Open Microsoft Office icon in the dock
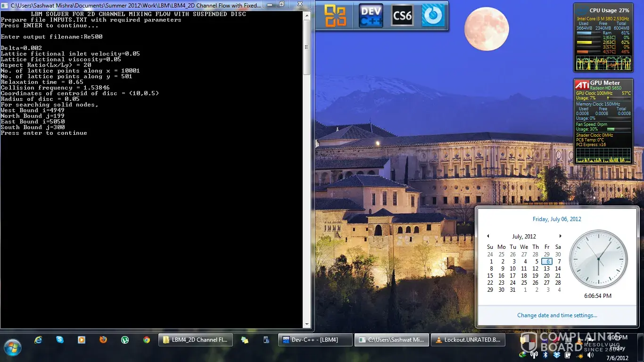644x362 pixels. click(x=336, y=16)
